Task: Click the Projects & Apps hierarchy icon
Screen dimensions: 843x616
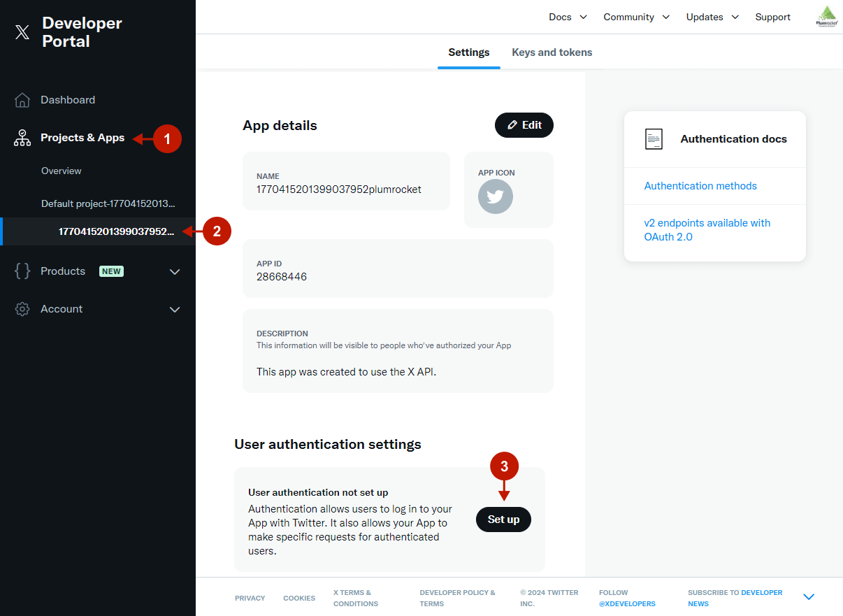Action: pos(22,138)
